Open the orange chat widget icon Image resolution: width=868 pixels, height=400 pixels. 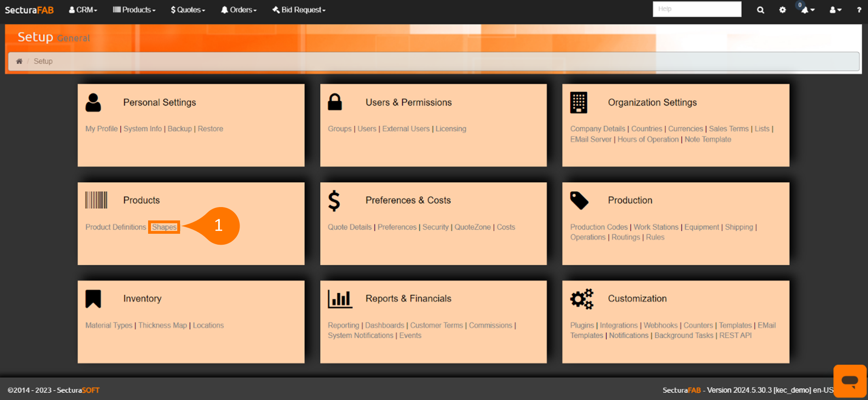click(849, 381)
